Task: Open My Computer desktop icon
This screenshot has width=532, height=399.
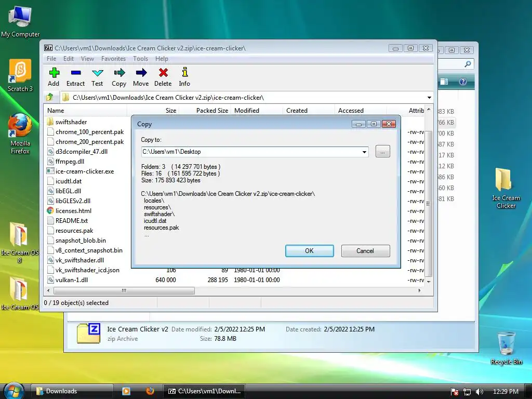Action: point(20,21)
